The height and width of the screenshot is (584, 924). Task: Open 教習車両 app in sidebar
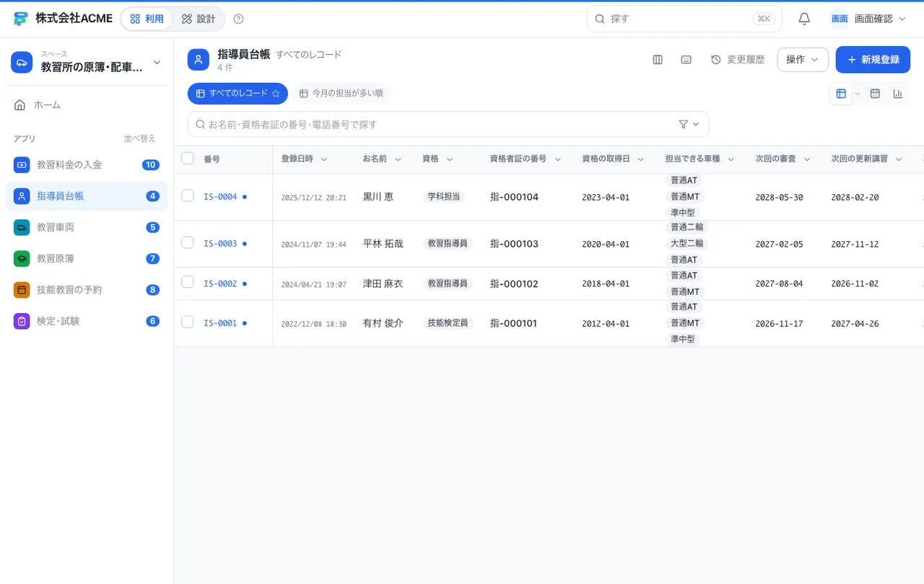[87, 227]
